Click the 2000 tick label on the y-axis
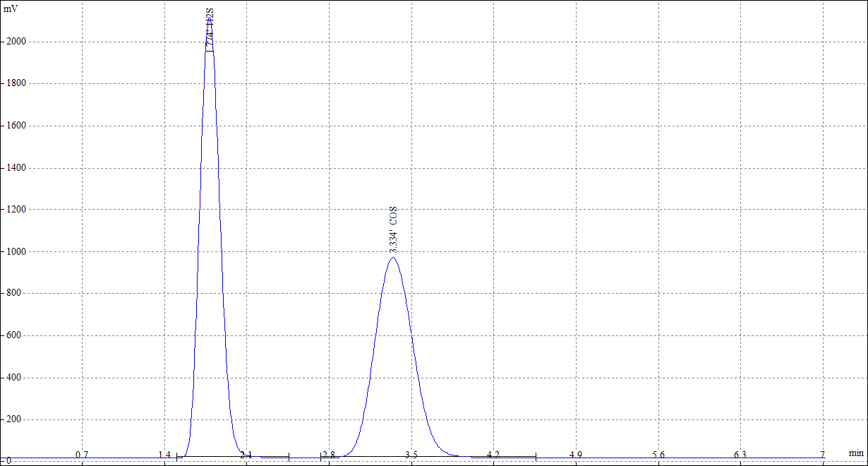868x466 pixels. click(16, 42)
